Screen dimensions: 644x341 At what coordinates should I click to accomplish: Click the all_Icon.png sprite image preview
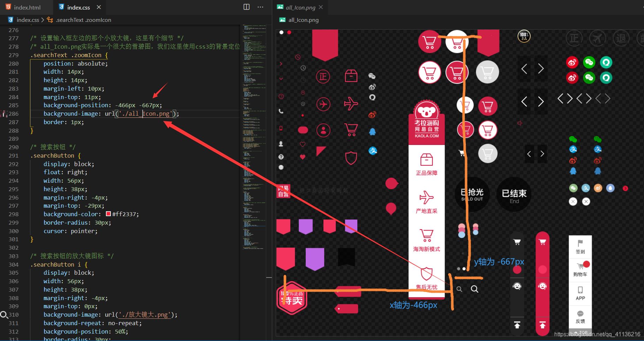click(460, 183)
